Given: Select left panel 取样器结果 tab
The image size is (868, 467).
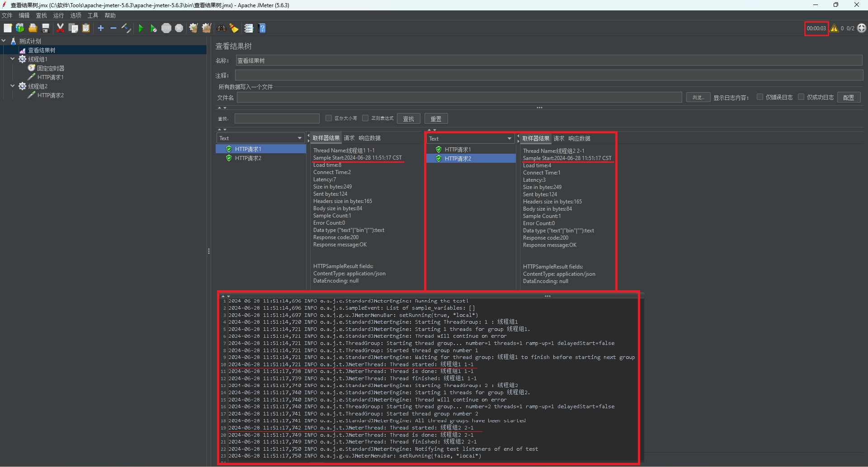Looking at the screenshot, I should [326, 138].
